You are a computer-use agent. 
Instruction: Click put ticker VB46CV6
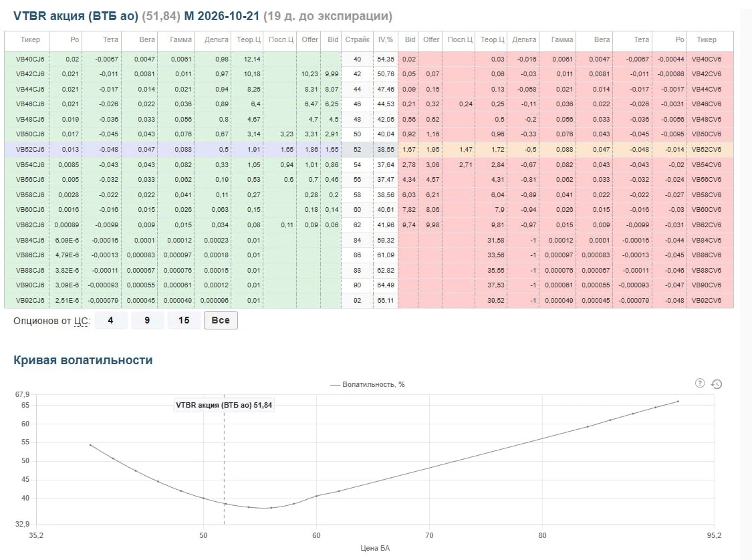pyautogui.click(x=707, y=104)
